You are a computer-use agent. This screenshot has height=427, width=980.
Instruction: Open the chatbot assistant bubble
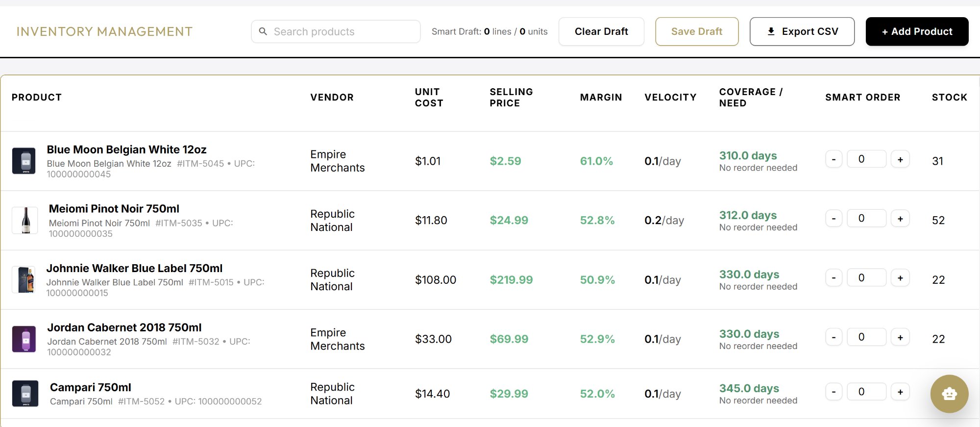(x=949, y=394)
